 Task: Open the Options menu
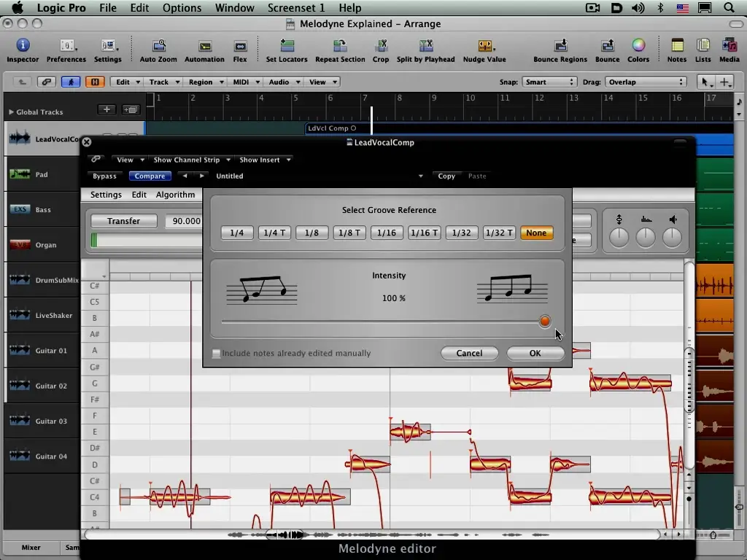click(x=182, y=7)
